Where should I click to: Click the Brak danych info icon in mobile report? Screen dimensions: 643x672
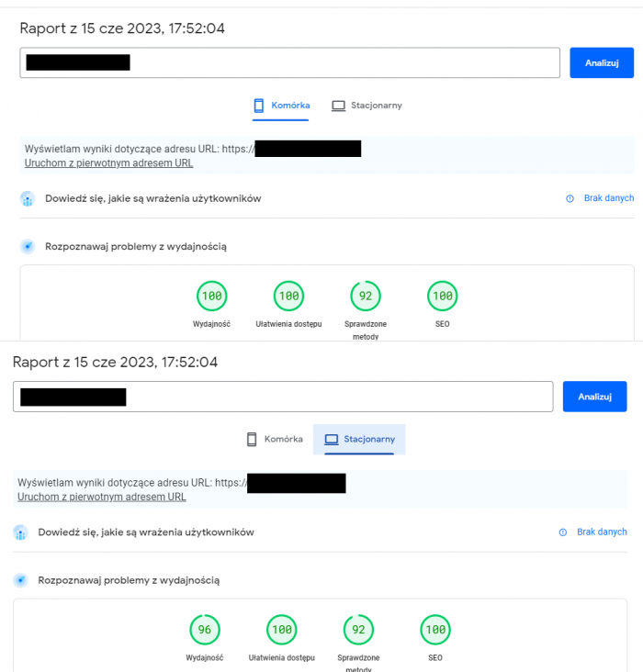(570, 198)
